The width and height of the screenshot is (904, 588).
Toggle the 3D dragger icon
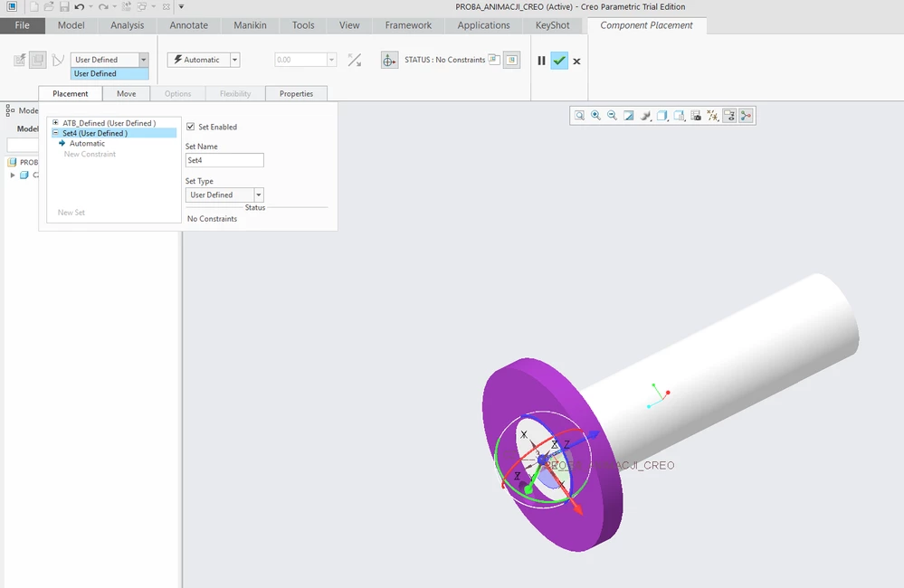389,60
